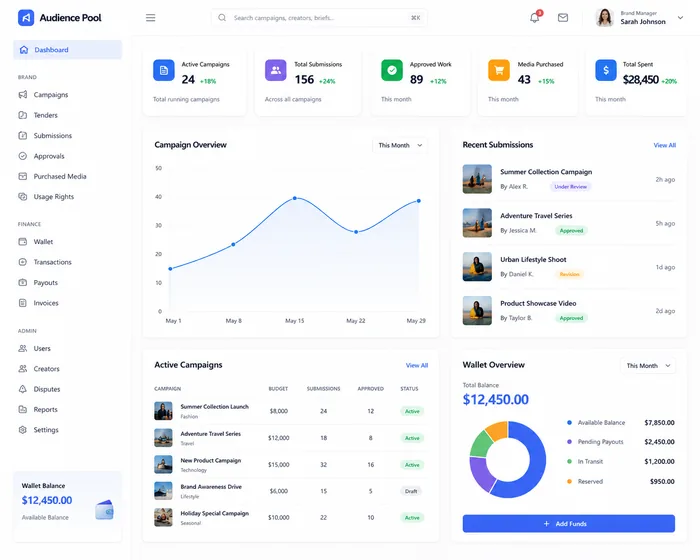
Task: Click the Pending Payouts legend dot
Action: tap(569, 442)
